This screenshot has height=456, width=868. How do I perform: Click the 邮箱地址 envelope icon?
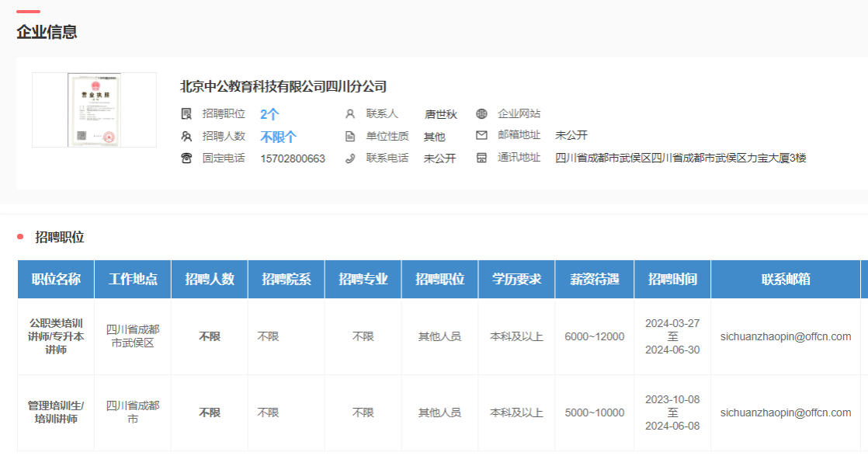pyautogui.click(x=481, y=136)
